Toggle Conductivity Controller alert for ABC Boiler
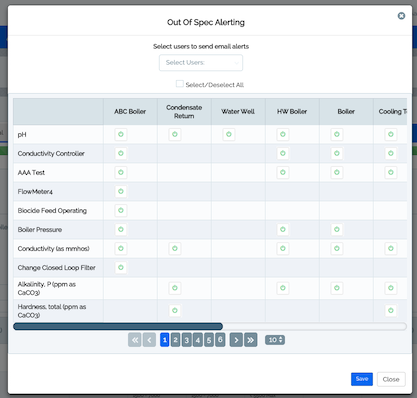Screen dimensions: 417x398 (x=121, y=153)
